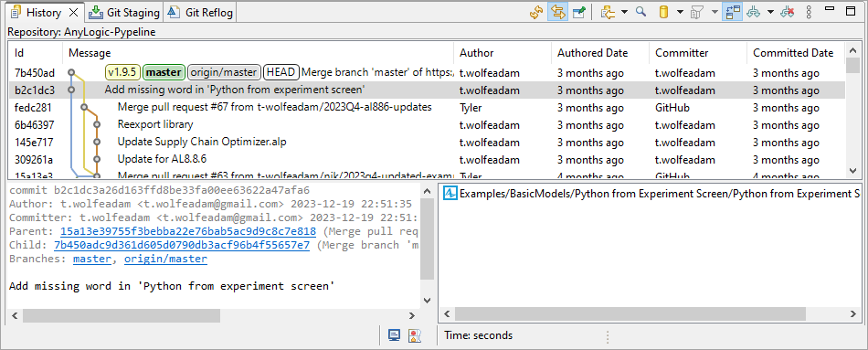The height and width of the screenshot is (350, 868).
Task: Click the 'GitHub' committer cell for fedc281
Action: 672,108
